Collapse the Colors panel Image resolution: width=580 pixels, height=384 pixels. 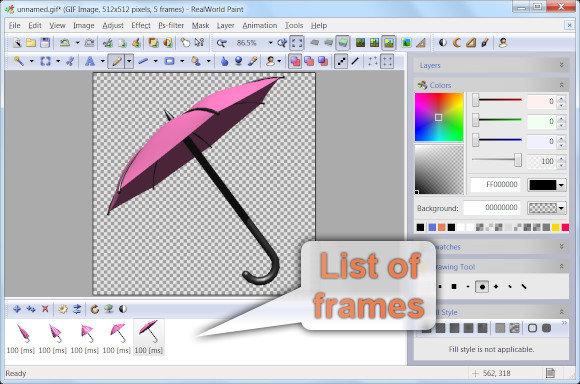click(x=562, y=85)
